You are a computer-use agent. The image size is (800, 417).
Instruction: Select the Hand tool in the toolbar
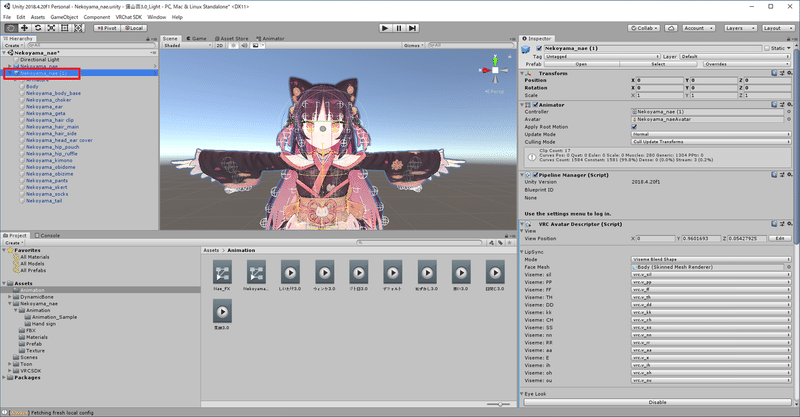pyautogui.click(x=11, y=28)
